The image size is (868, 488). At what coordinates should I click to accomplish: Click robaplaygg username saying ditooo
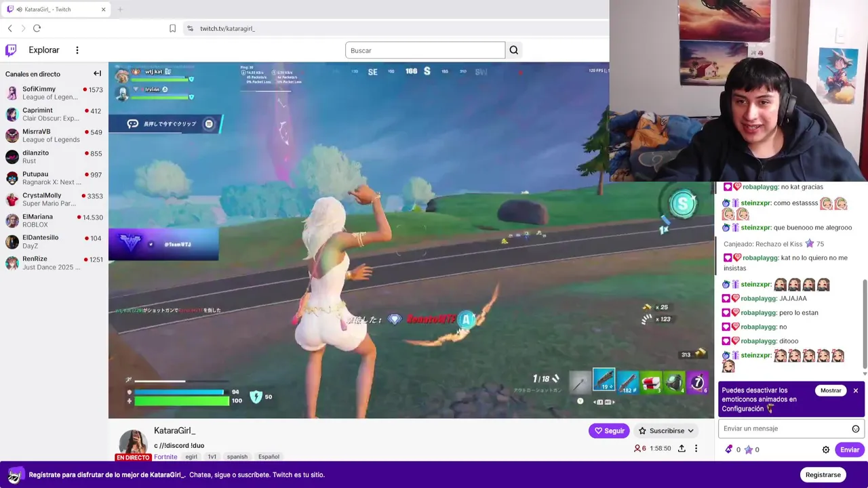point(758,341)
